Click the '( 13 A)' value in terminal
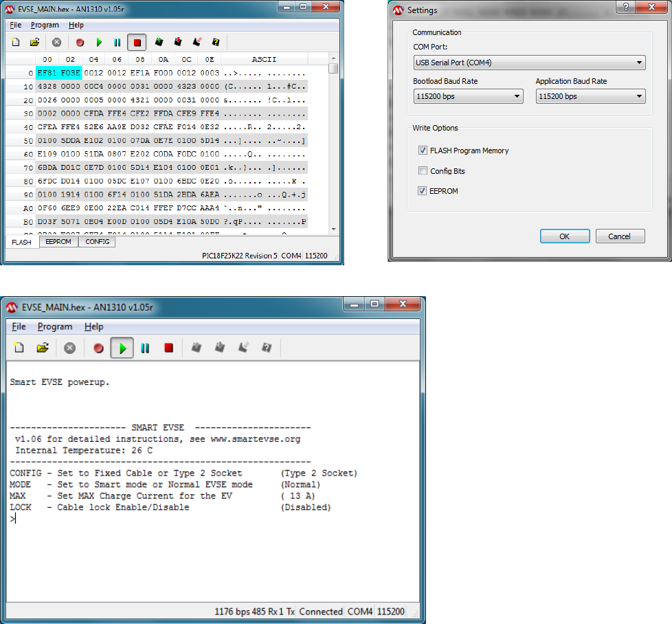The width and height of the screenshot is (672, 624). 298,496
